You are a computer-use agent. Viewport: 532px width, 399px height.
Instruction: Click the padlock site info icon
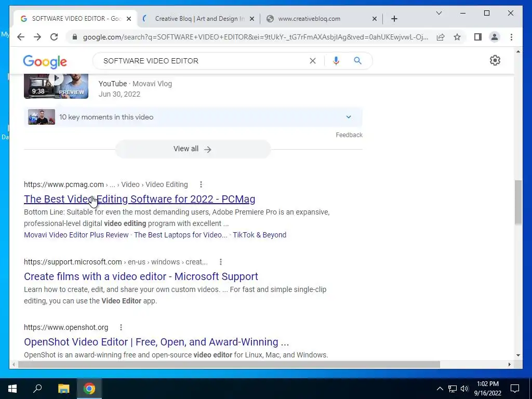pyautogui.click(x=75, y=37)
